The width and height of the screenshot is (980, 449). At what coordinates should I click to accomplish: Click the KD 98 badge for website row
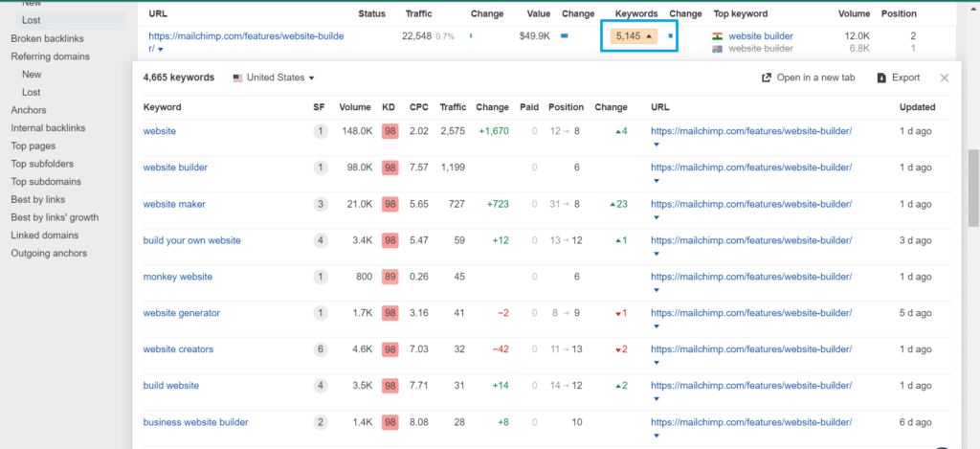(390, 132)
